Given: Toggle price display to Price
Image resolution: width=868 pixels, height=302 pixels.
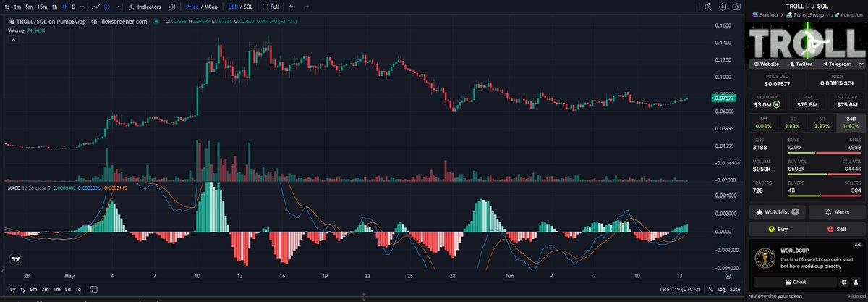Looking at the screenshot, I should coord(192,7).
